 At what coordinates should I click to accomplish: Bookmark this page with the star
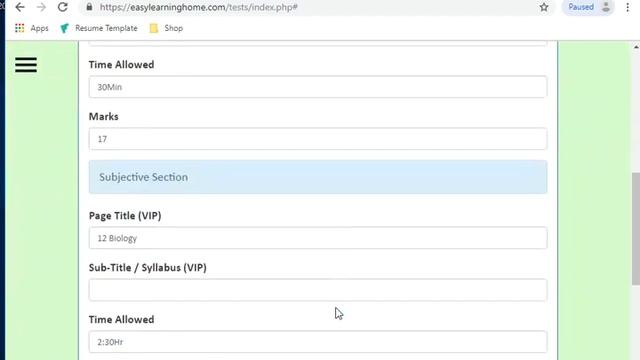(544, 7)
